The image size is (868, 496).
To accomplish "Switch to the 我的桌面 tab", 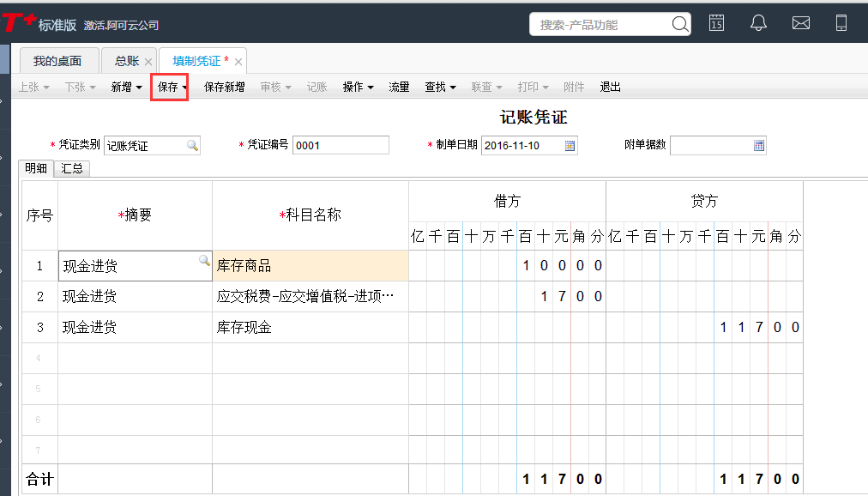I will pyautogui.click(x=57, y=61).
